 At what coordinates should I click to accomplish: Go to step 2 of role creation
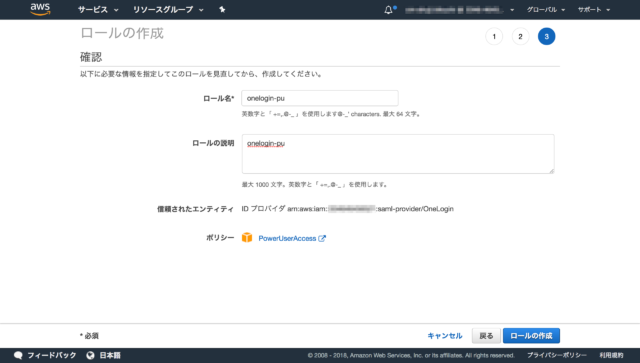pos(520,36)
